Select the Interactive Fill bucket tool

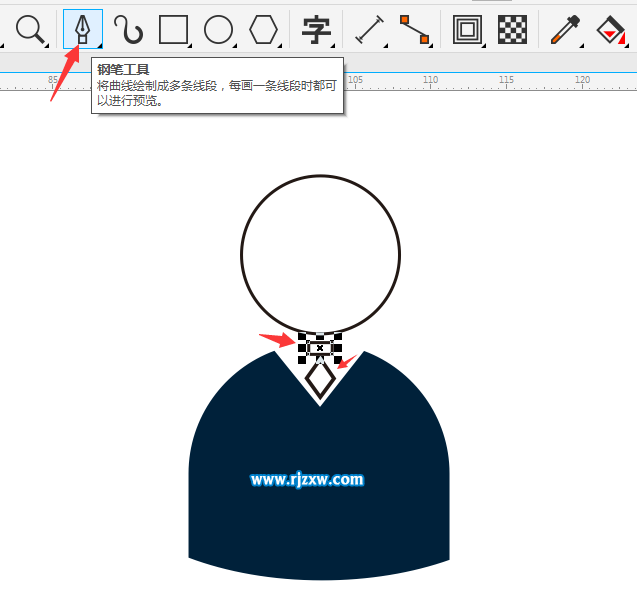click(610, 29)
